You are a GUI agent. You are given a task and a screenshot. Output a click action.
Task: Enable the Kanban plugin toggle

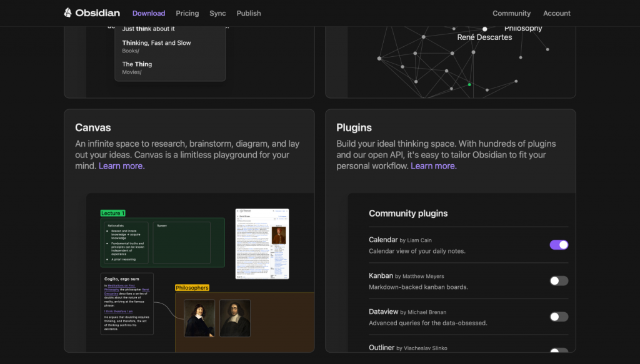[x=559, y=280]
